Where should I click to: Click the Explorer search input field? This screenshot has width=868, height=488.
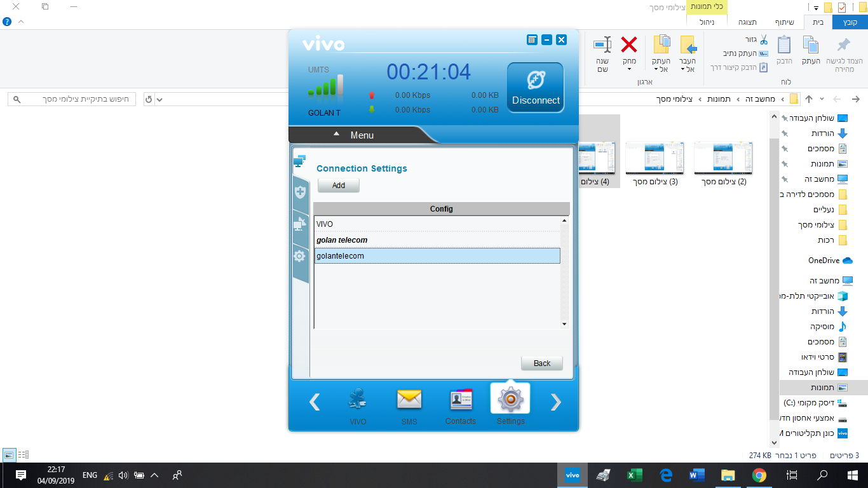click(72, 99)
